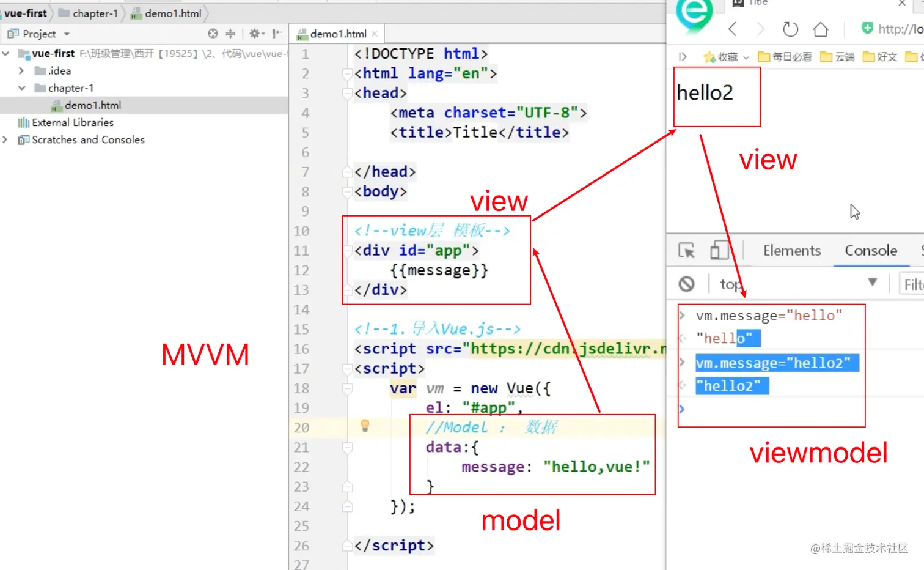Viewport: 924px width, 570px height.
Task: Open the 好文 bookmark folder
Action: (x=880, y=57)
